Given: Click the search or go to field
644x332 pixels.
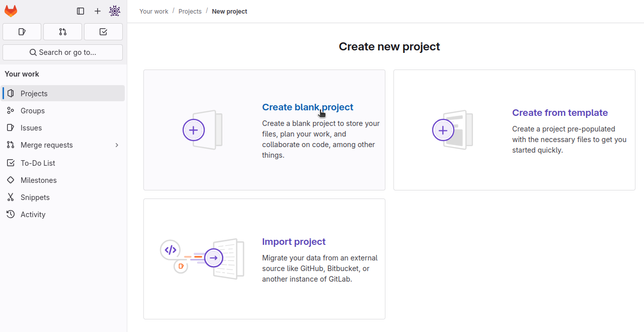Looking at the screenshot, I should tap(62, 52).
